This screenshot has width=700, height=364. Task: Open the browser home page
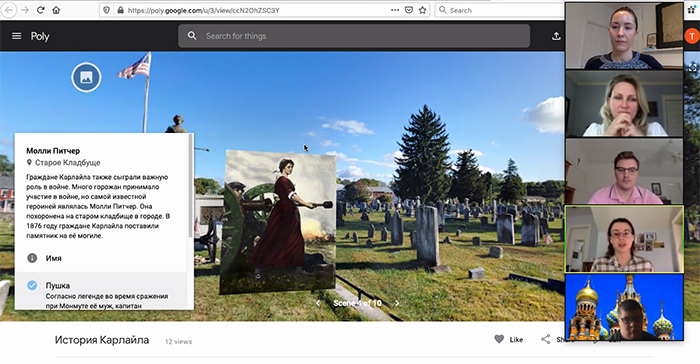pyautogui.click(x=56, y=10)
